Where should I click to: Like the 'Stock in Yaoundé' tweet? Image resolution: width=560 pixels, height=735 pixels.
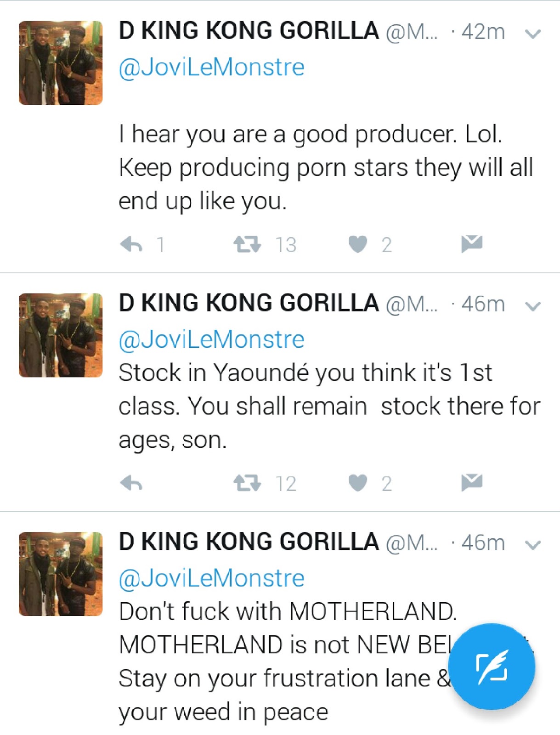point(358,483)
